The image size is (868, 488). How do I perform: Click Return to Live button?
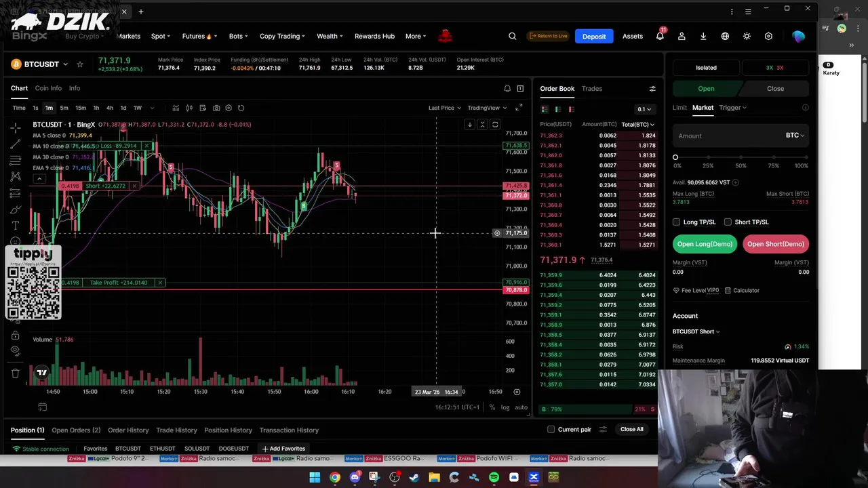548,36
